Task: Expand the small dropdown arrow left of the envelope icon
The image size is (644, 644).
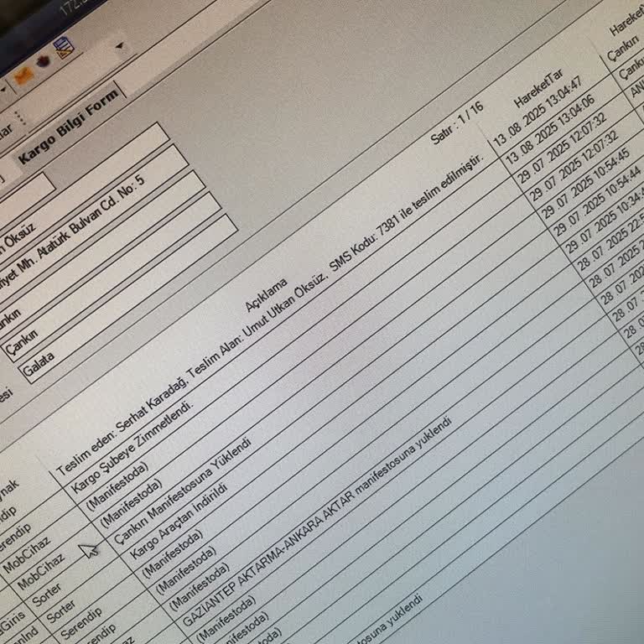Action: point(3,90)
